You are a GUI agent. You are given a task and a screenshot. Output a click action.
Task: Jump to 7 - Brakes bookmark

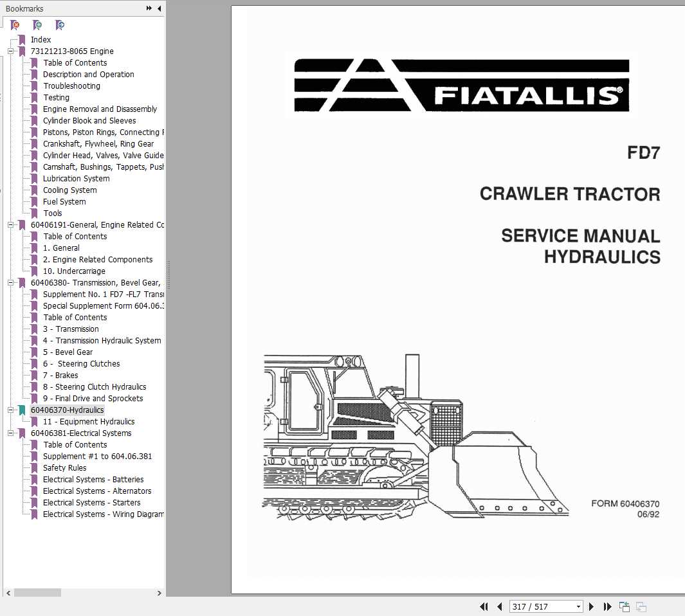point(60,376)
